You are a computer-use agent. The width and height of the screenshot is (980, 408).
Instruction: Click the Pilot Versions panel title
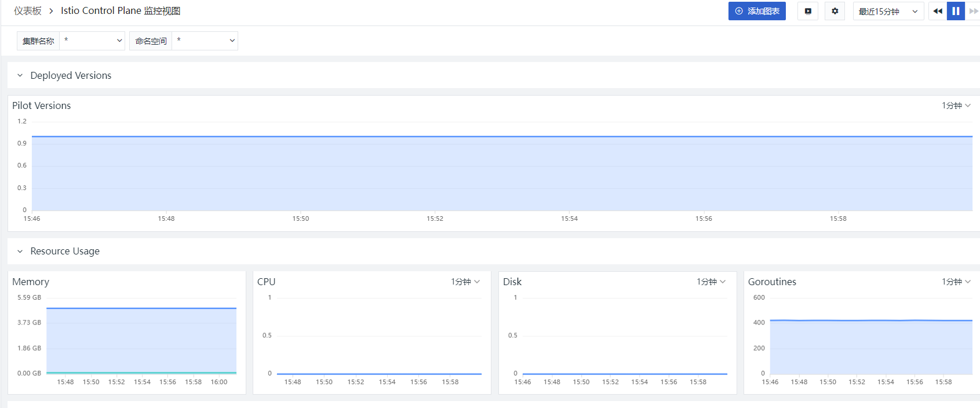(x=42, y=105)
